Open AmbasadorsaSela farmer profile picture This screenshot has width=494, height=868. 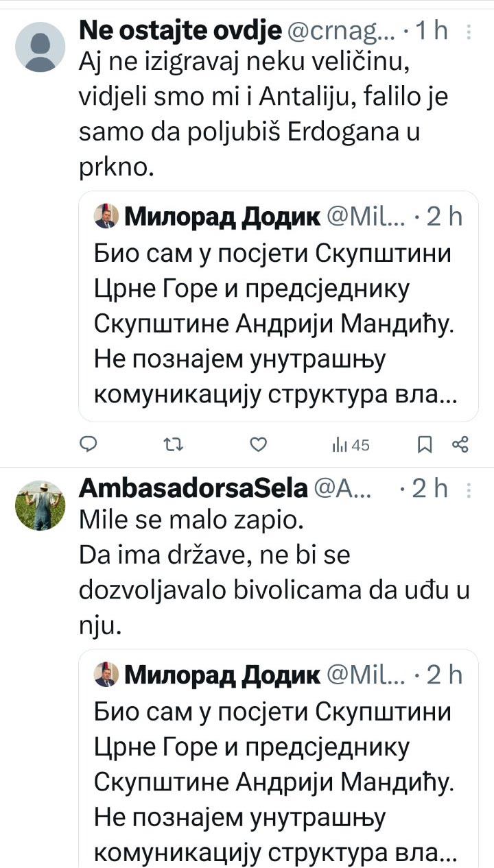[x=40, y=505]
